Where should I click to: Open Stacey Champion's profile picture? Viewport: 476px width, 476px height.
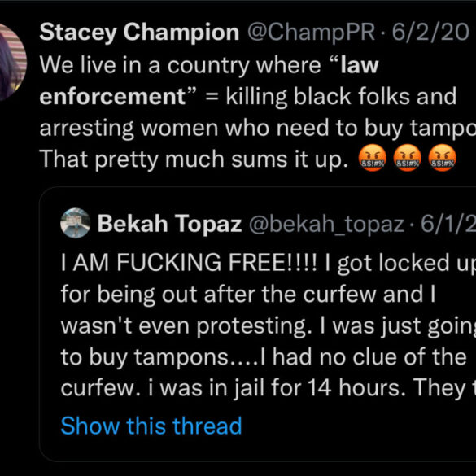11,62
